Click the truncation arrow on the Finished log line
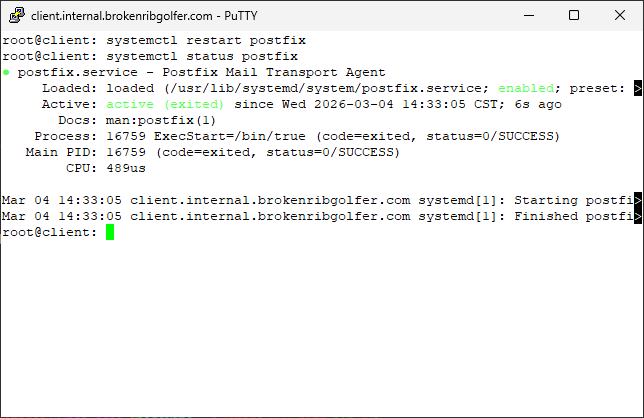The height and width of the screenshot is (418, 644). pos(638,216)
